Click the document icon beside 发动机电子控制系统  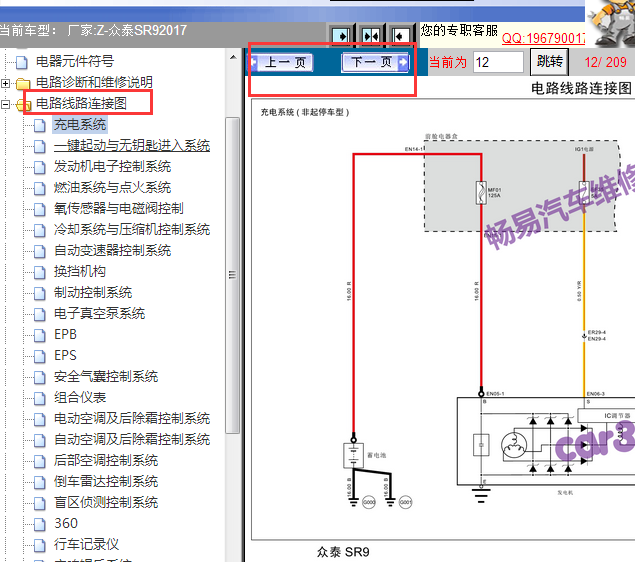pyautogui.click(x=40, y=168)
